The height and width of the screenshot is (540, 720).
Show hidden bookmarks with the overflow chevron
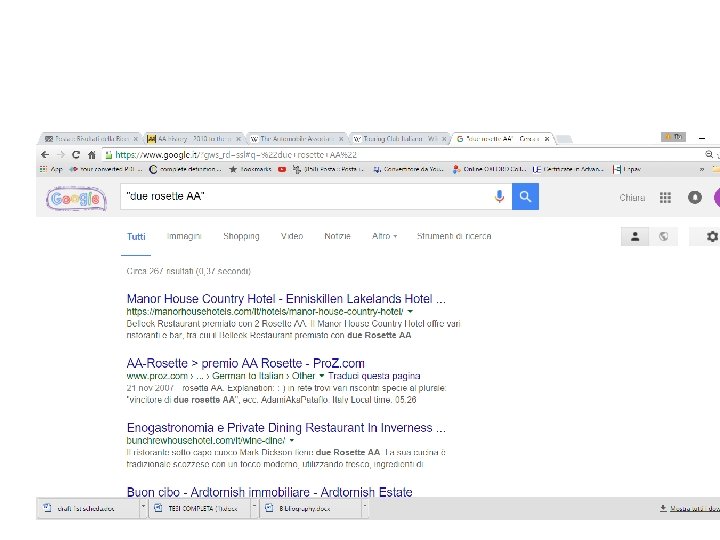coord(702,169)
